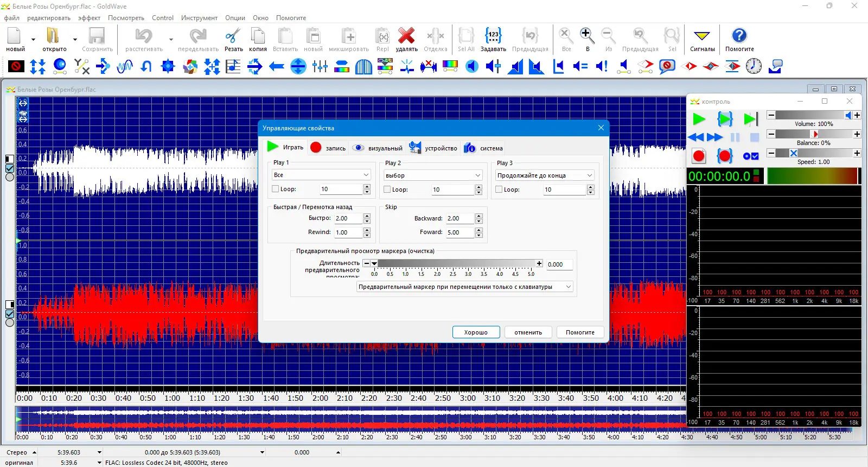Click the red X Delete toolbar icon
Screen dimensions: 868x467
[x=406, y=36]
